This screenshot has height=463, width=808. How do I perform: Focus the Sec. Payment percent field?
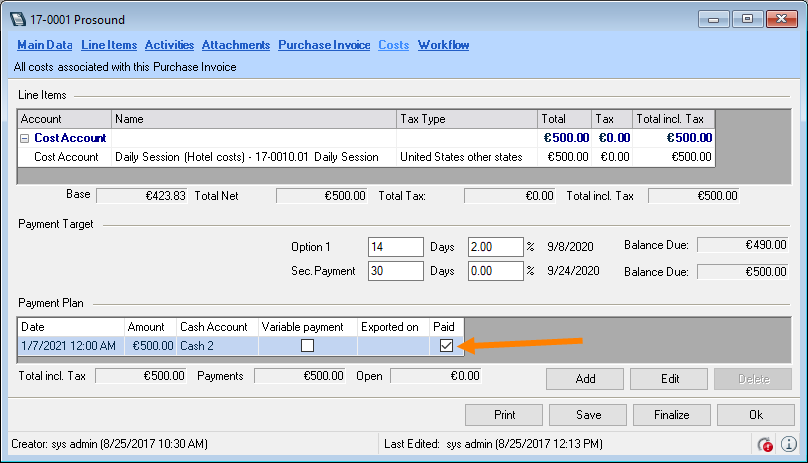495,271
